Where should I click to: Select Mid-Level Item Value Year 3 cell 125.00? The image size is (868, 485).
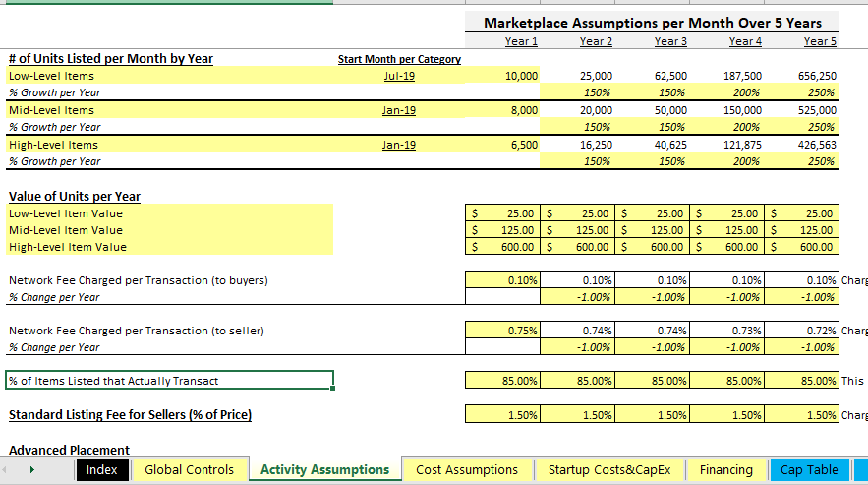pos(652,230)
